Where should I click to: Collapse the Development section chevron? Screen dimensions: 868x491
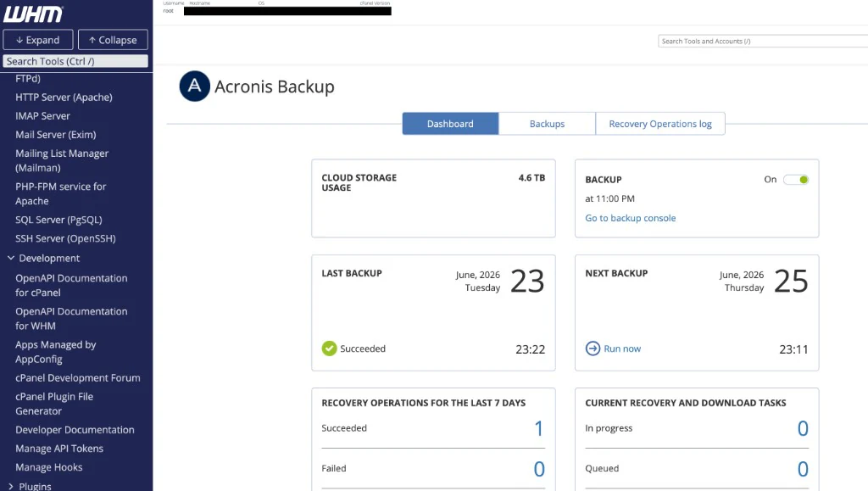coord(10,258)
